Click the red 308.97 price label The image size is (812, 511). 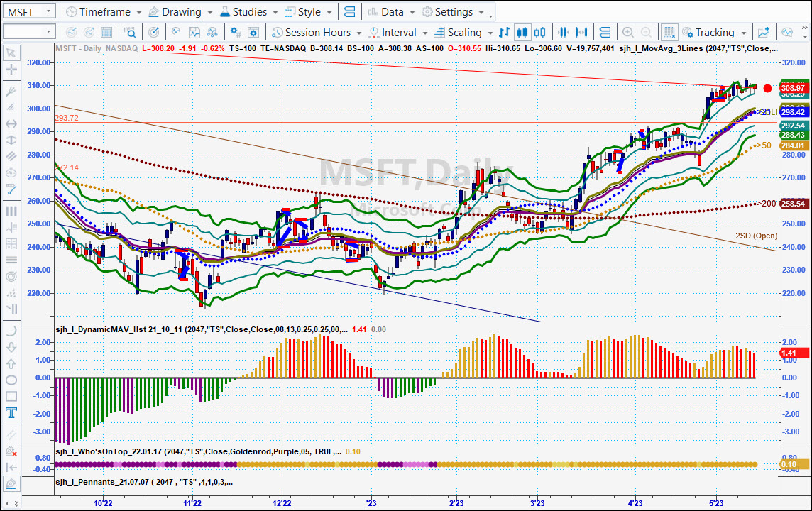coord(794,88)
